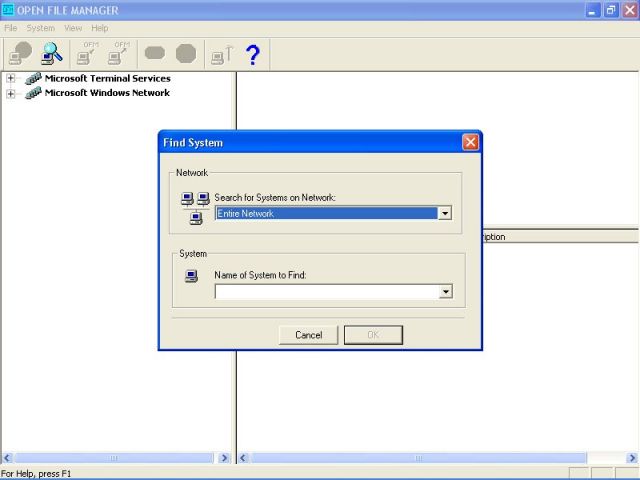Click left pane scrollbar left arrow

coord(7,458)
